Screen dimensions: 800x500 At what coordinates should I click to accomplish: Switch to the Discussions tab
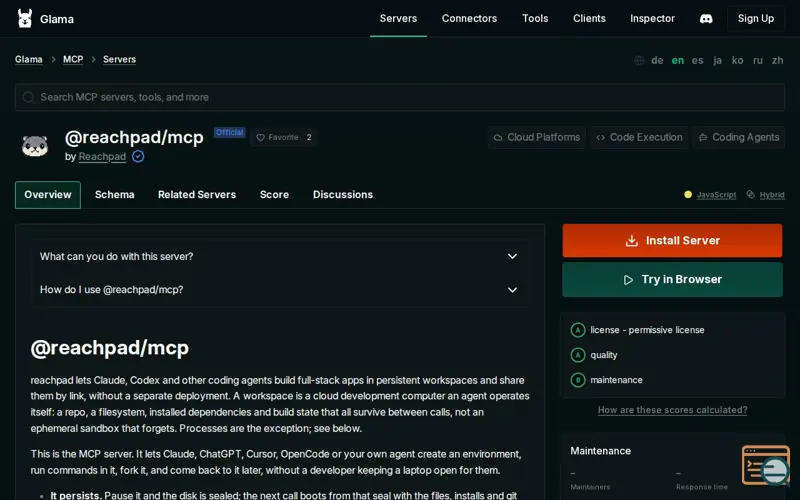343,194
